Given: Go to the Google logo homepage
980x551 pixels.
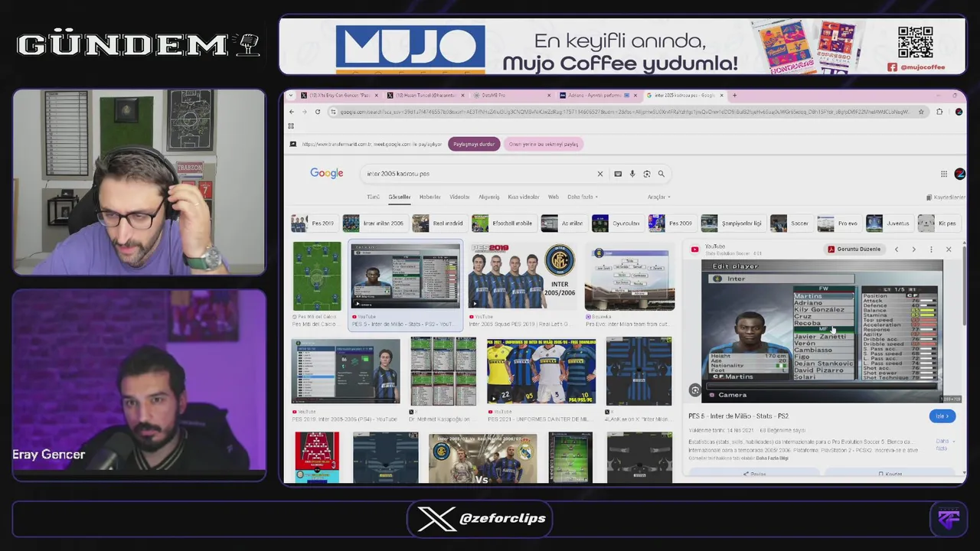Looking at the screenshot, I should pyautogui.click(x=327, y=174).
